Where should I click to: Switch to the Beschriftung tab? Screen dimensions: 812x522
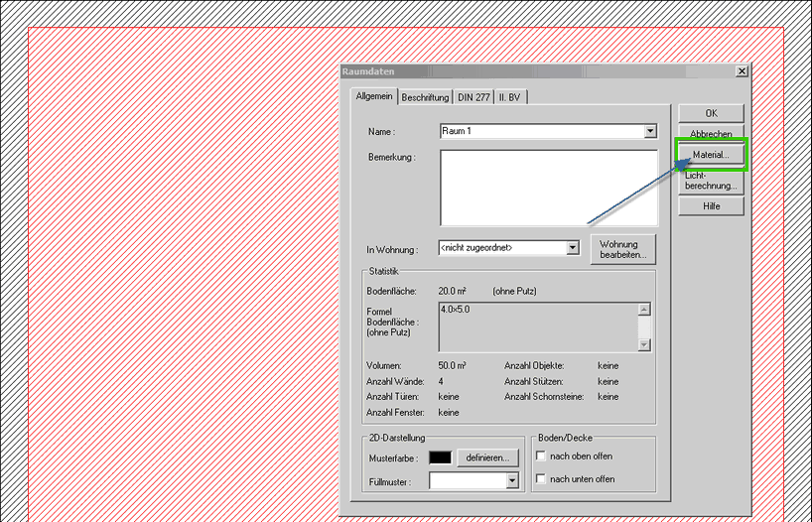[426, 97]
